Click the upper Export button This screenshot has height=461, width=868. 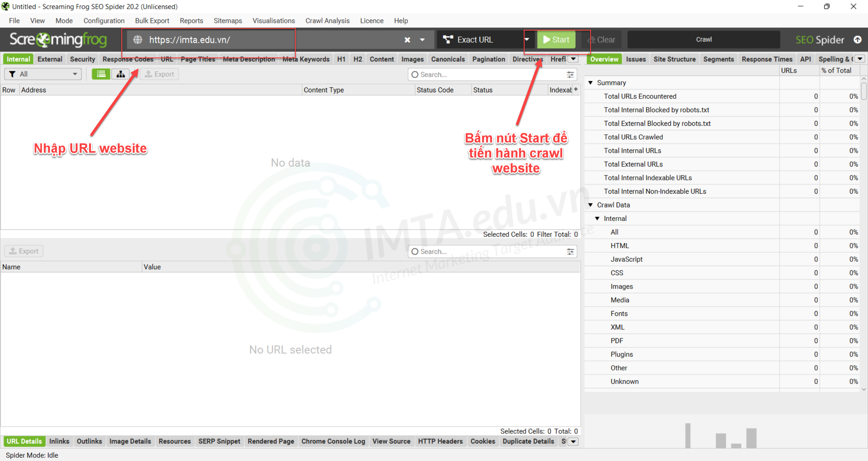[159, 74]
